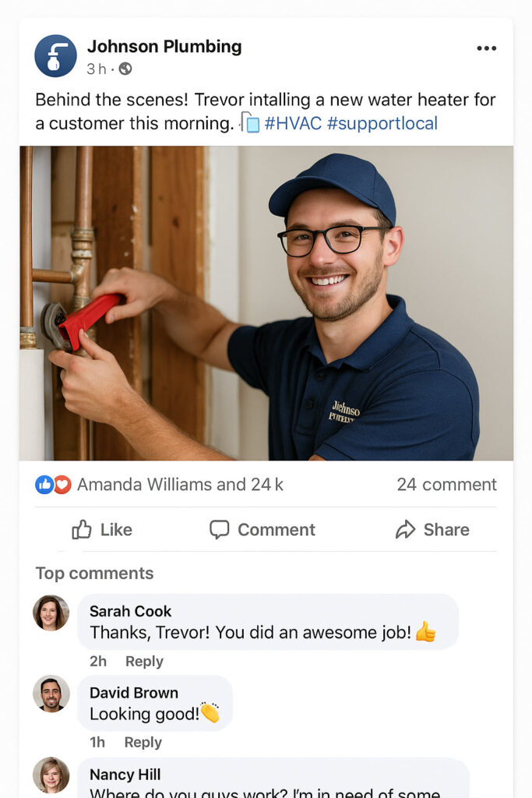Reply to David Brown's comment

click(x=143, y=743)
